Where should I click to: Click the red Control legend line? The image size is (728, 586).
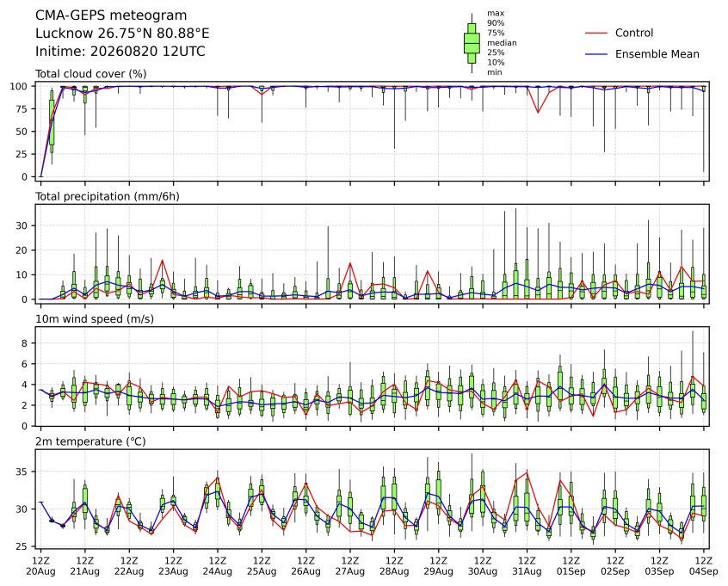[x=596, y=34]
